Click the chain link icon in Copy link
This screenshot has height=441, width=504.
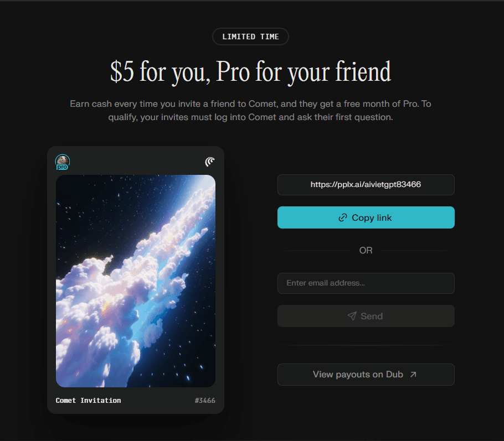pos(343,217)
